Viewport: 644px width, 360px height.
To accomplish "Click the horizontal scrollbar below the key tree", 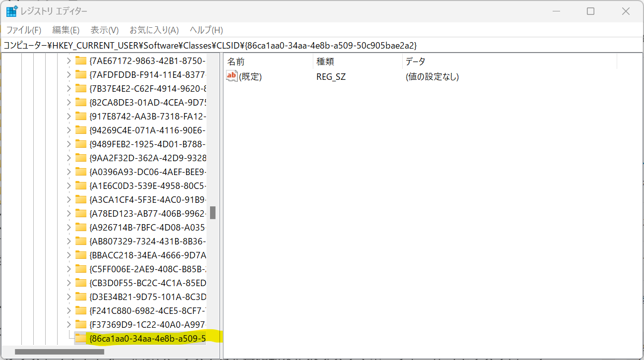I will (x=60, y=352).
